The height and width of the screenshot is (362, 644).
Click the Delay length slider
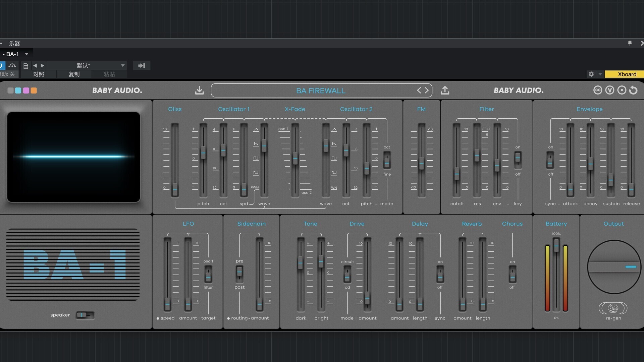tap(420, 274)
